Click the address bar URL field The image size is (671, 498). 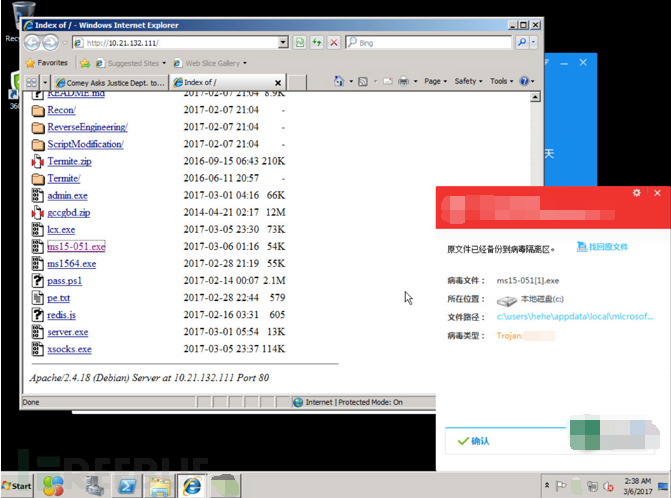click(175, 43)
